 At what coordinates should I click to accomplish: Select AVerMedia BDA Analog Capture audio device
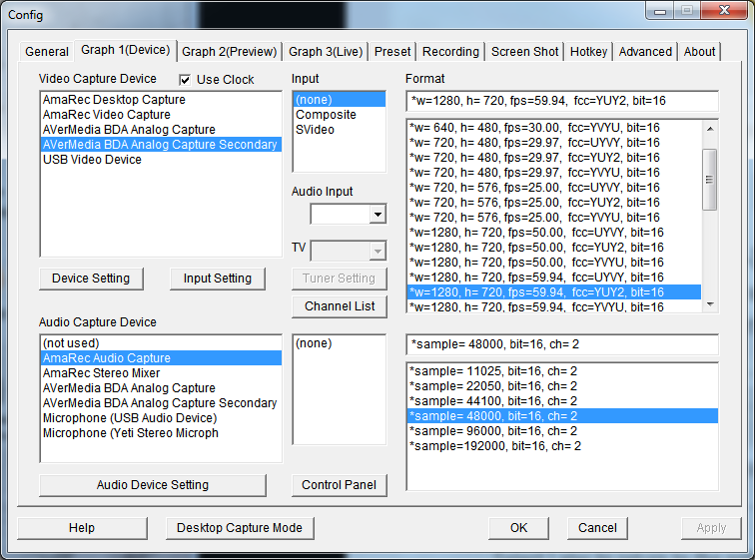161,387
